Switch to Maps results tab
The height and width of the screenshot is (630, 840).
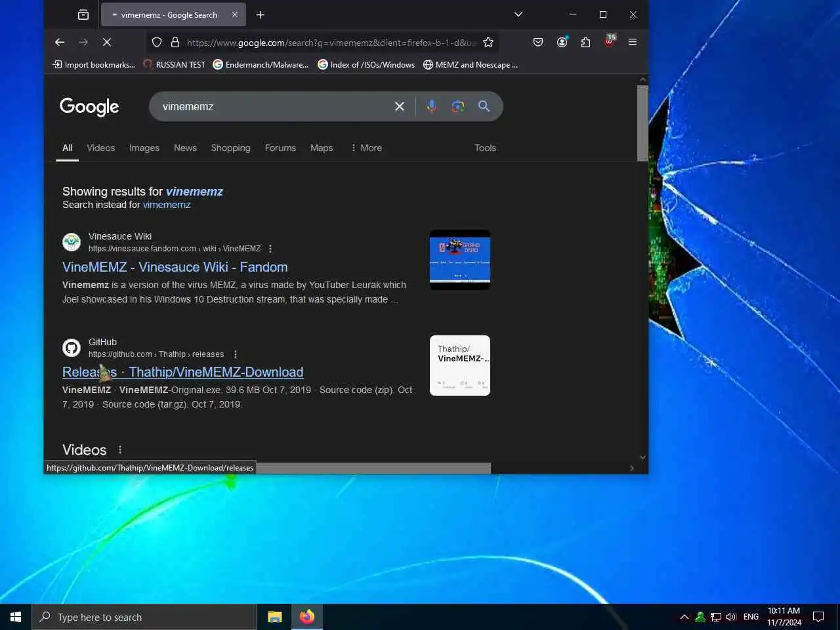point(322,148)
